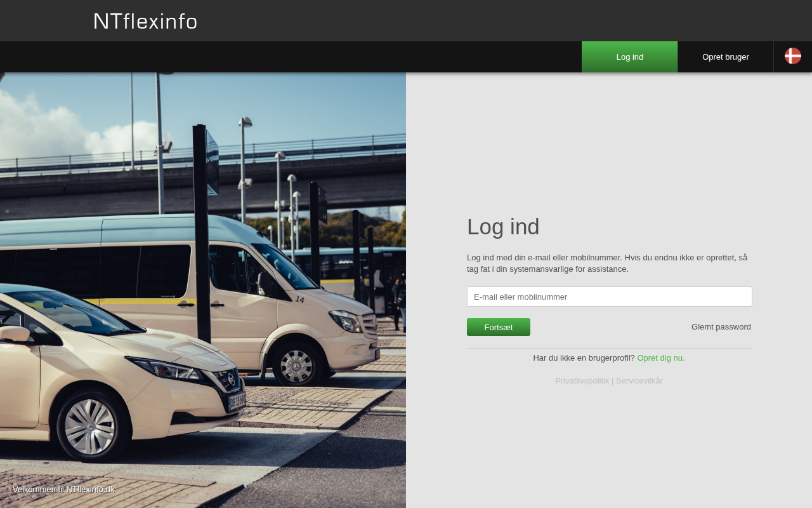Click the 'Har du ikke en brugerprofil?' text
812x508 pixels.
coord(584,358)
